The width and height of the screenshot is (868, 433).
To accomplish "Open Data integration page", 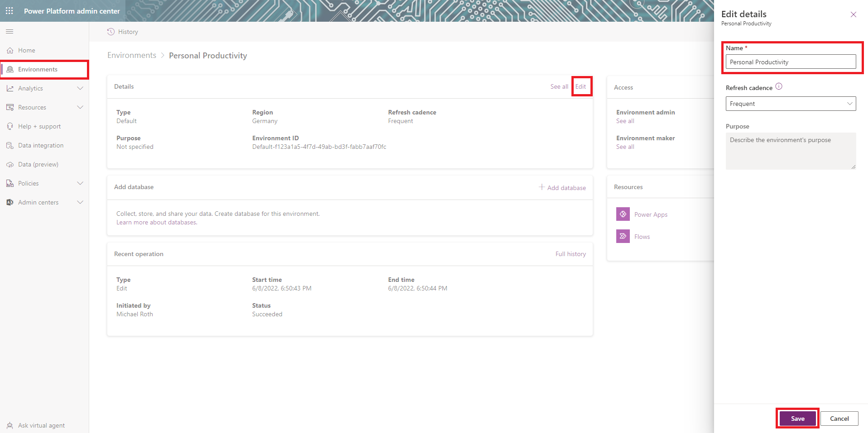I will point(44,145).
